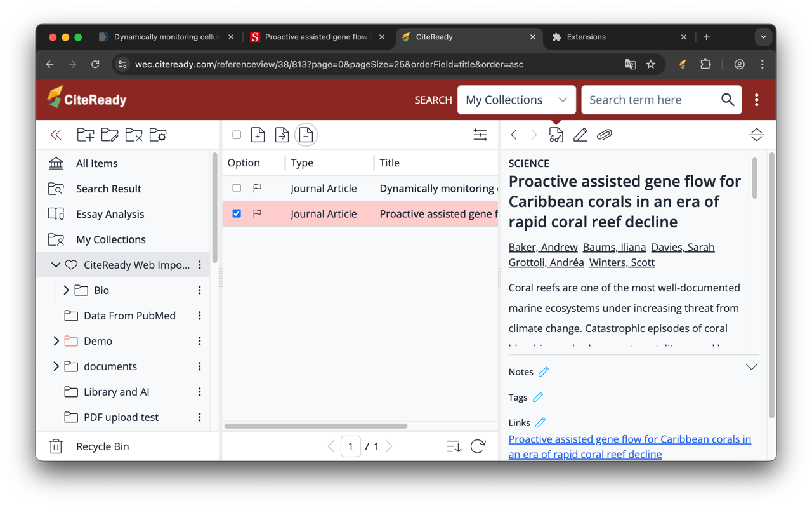Click the folder settings gear icon
Screen dimensions: 812x508
pyautogui.click(x=158, y=135)
